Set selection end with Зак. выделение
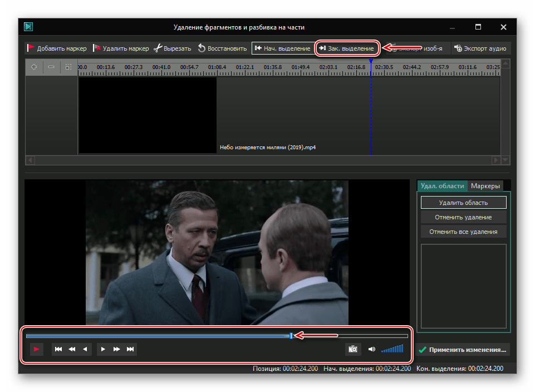Viewport: 535px width, 392px height. point(346,48)
